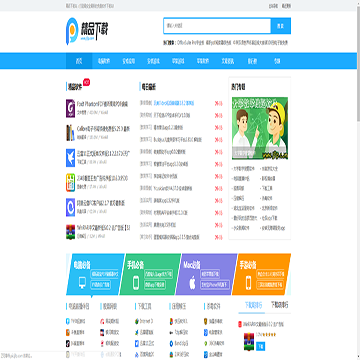Image resolution: width=360 pixels, height=360 pixels.
Task: Switch to the 下载总排行 ranking tab
Action: [x=279, y=305]
